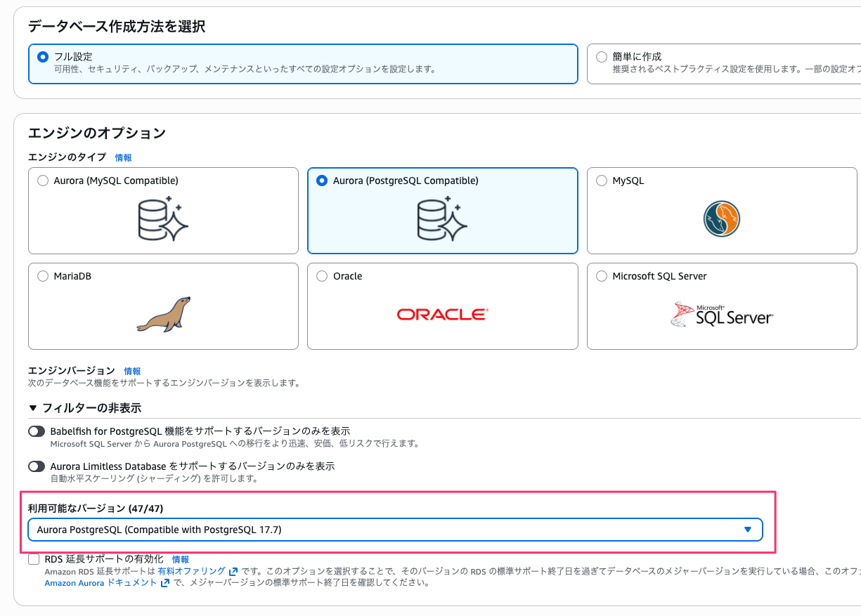Open the 利用可能なバージョン dropdown
Screen dimensions: 861x616
tap(395, 530)
